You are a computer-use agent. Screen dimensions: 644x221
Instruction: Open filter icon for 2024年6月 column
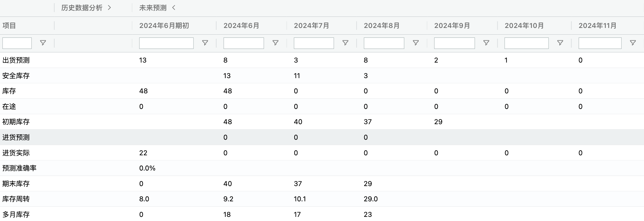(276, 43)
